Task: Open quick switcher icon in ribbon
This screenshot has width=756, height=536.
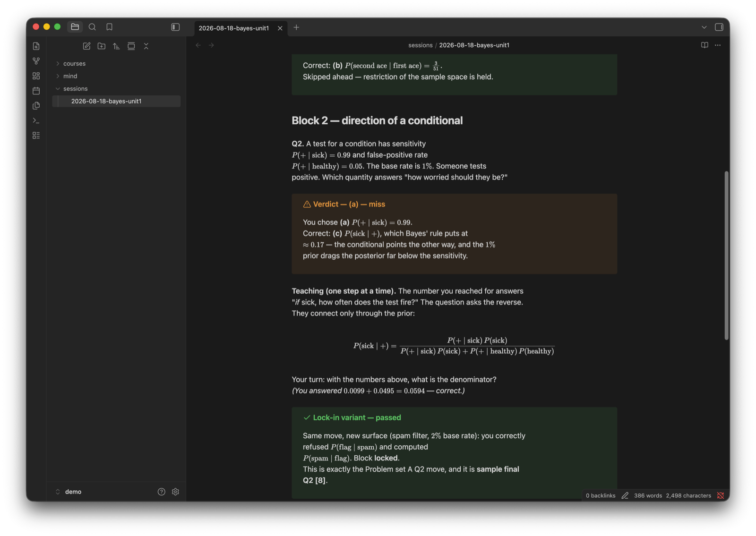Action: coord(36,46)
